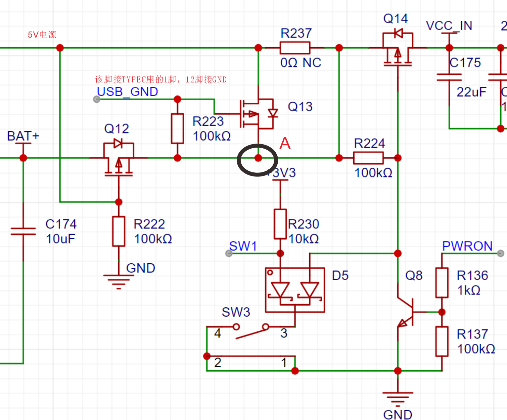Click the 'SW3' designator text

[x=236, y=312]
